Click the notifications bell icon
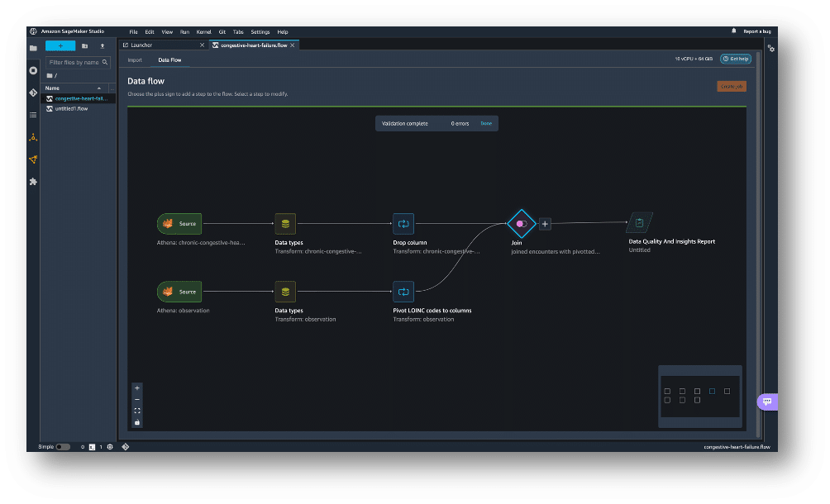 [733, 31]
